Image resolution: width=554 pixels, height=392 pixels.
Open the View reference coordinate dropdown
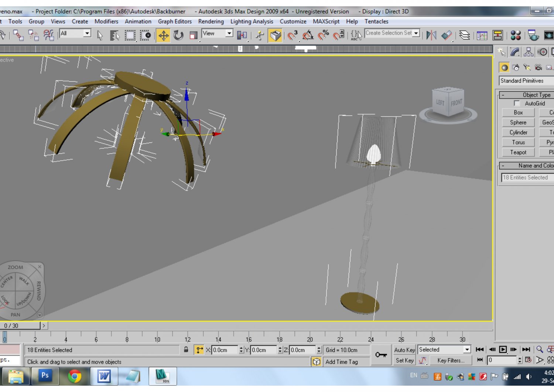[228, 33]
